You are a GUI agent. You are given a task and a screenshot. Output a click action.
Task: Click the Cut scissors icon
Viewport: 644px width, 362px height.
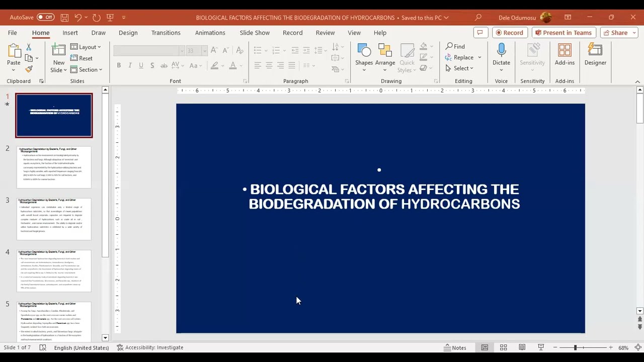coord(29,47)
